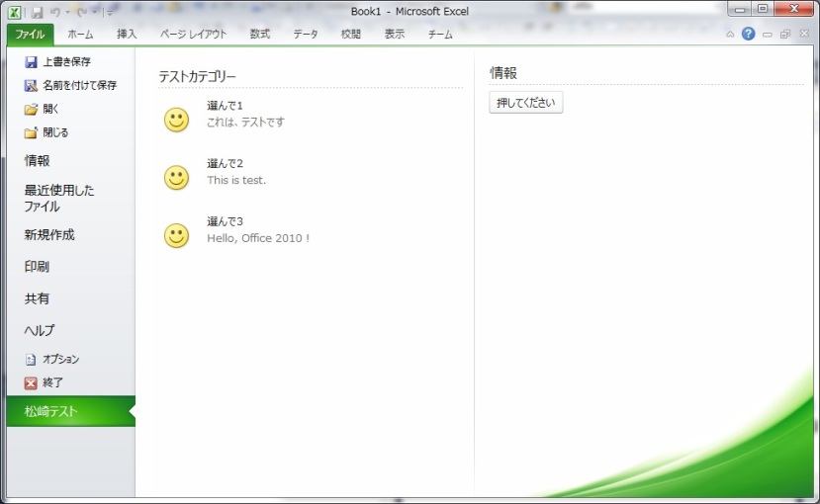Click the smiley face icon for 選んで3
The image size is (820, 504).
coord(177,235)
